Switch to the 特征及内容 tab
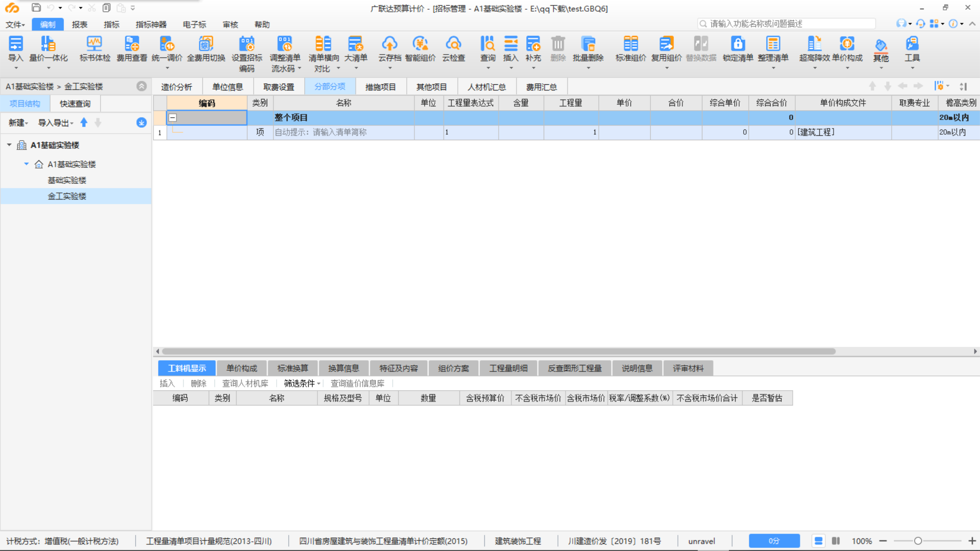Viewport: 980px width, 551px height. point(399,368)
